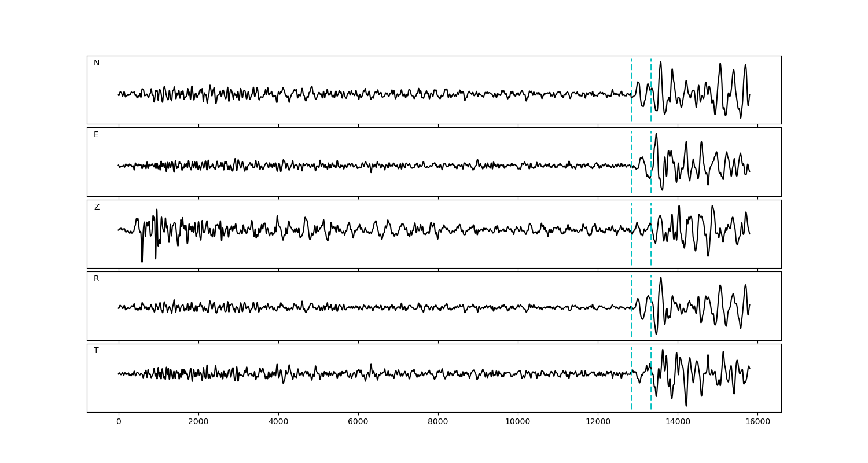Click the R channel label

[97, 279]
